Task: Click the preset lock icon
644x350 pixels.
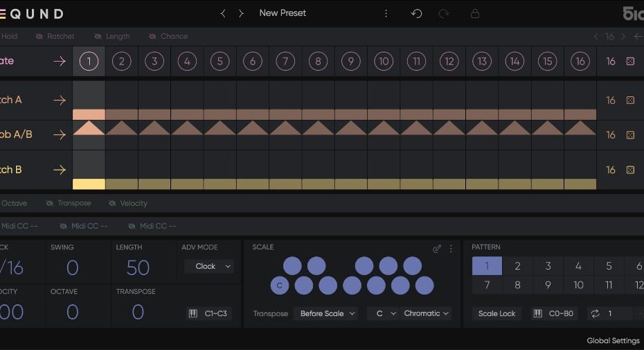Action: pyautogui.click(x=474, y=13)
